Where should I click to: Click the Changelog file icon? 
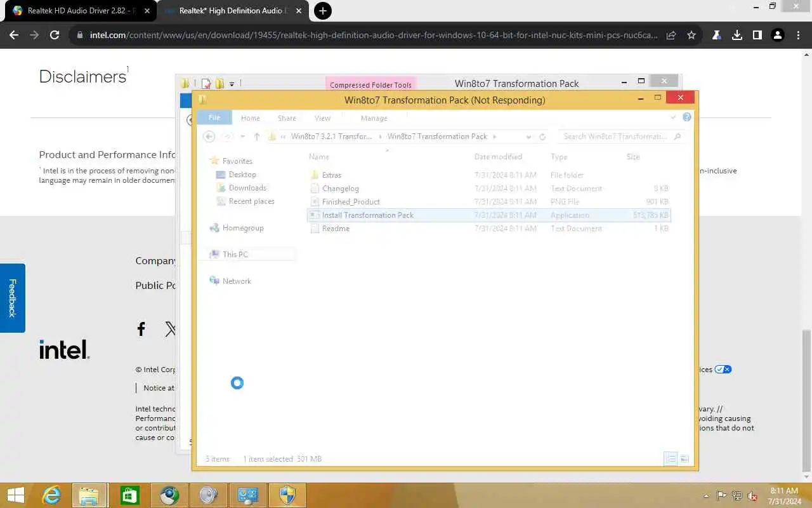point(314,189)
